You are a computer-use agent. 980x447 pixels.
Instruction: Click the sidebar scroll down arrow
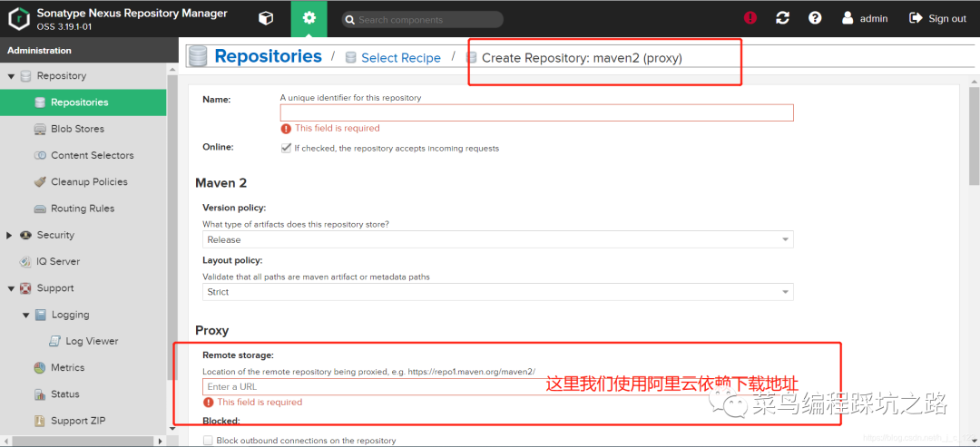172,428
